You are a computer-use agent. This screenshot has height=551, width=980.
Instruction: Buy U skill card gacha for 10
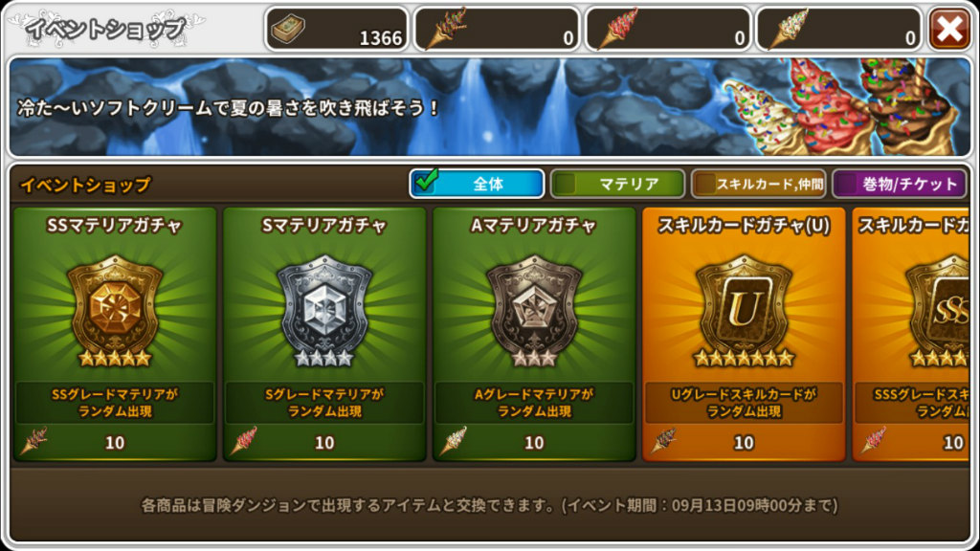click(x=744, y=442)
